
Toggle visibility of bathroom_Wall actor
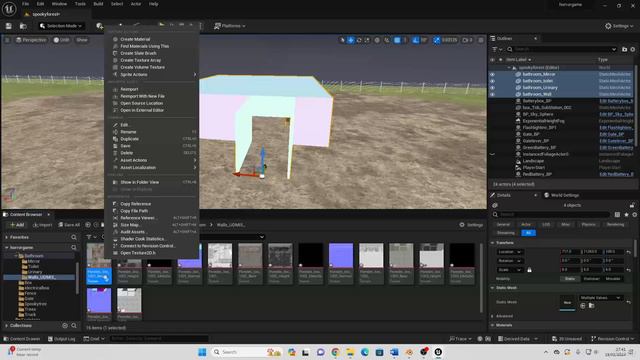(492, 94)
